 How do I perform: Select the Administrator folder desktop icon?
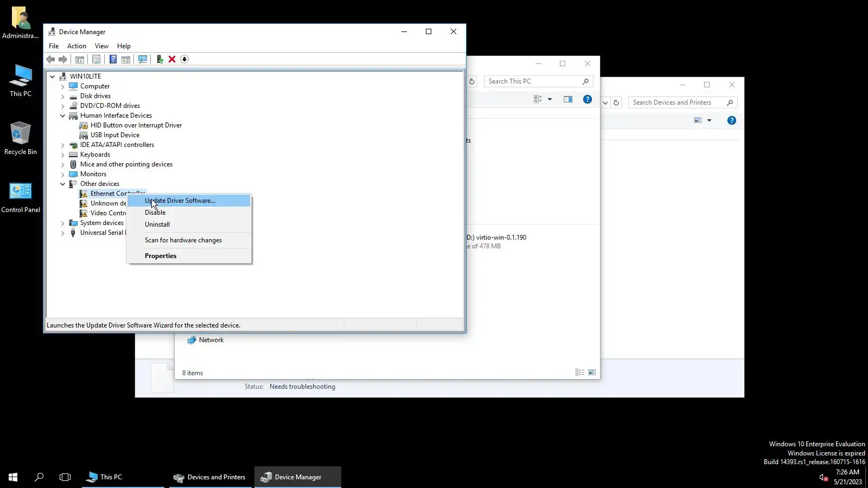(x=21, y=22)
